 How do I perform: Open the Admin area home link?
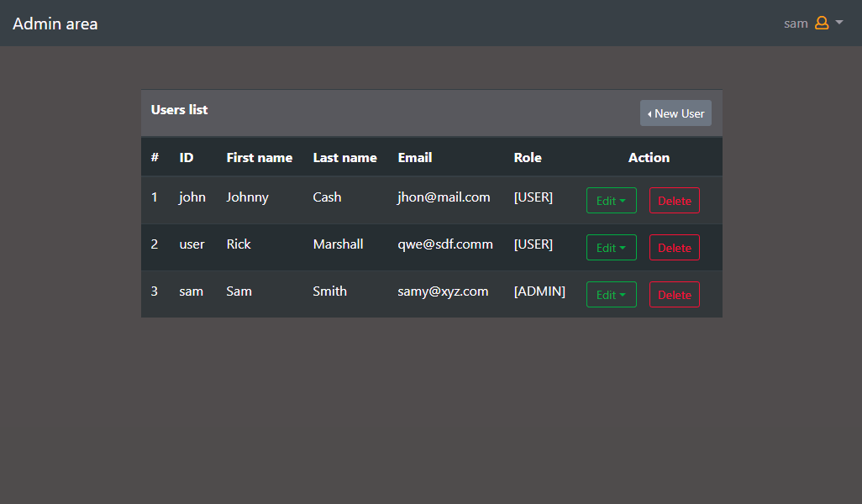click(55, 24)
